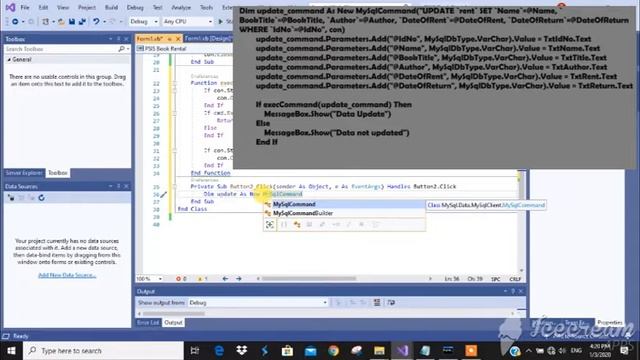The image size is (640, 360).
Task: Toggle word wrap in Output panel
Action: pyautogui.click(x=391, y=302)
